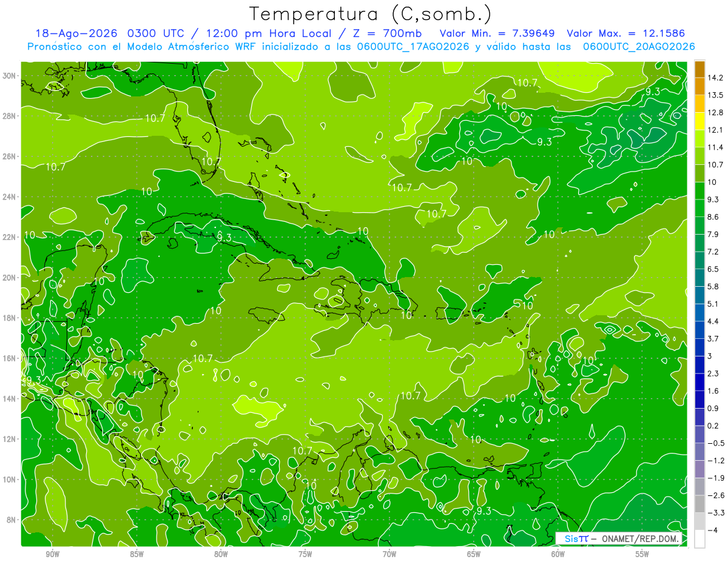
Task: Click '12:00 pm Hora Local' text
Action: (x=268, y=33)
